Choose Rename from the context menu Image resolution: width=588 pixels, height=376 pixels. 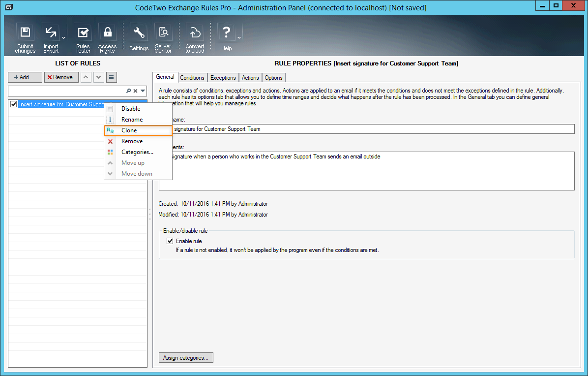[x=138, y=120]
